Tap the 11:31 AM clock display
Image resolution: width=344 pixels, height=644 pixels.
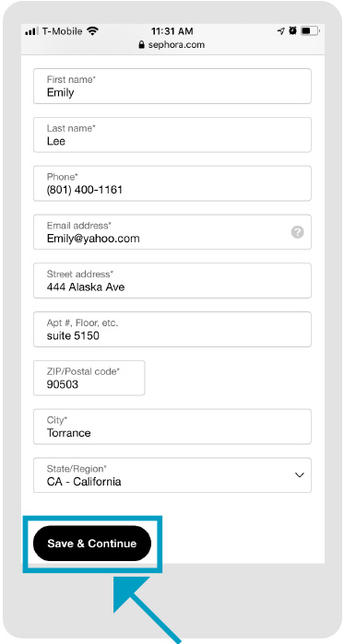click(x=172, y=31)
